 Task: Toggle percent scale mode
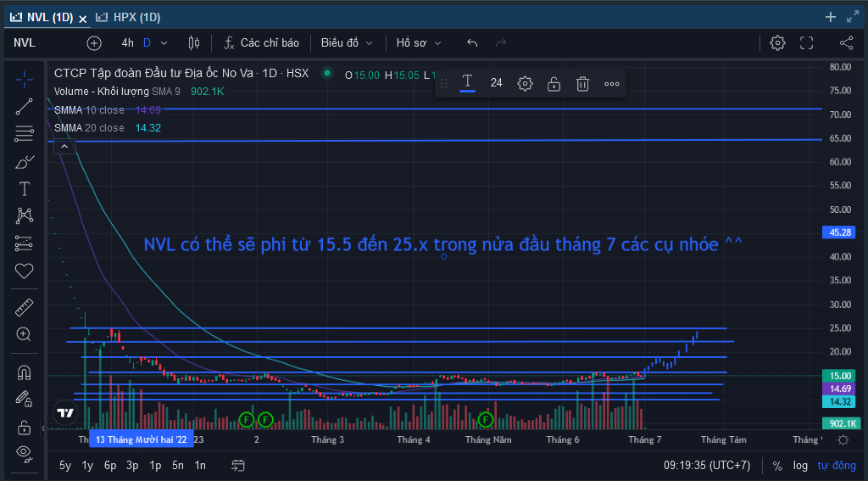point(777,466)
